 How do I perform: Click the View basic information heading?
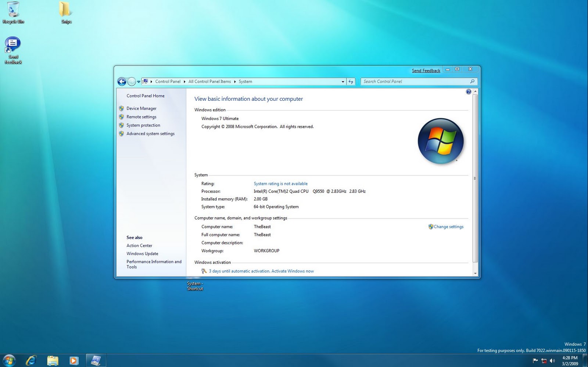point(248,99)
